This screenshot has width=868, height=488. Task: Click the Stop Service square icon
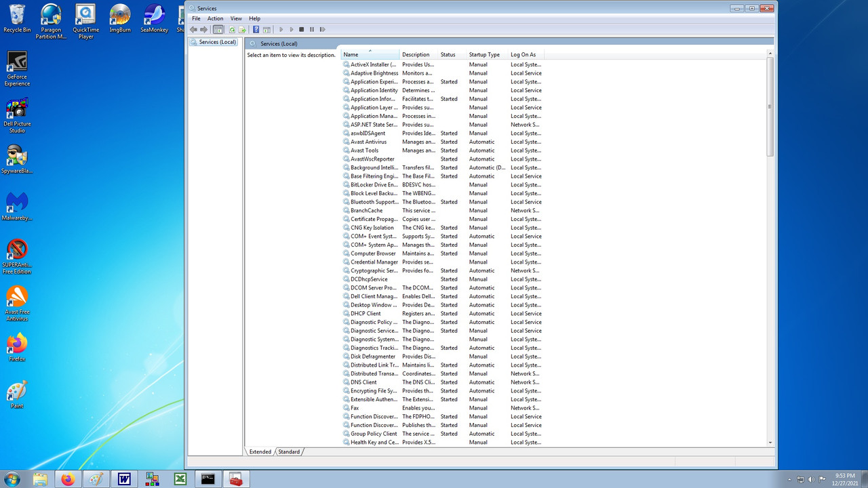(302, 30)
